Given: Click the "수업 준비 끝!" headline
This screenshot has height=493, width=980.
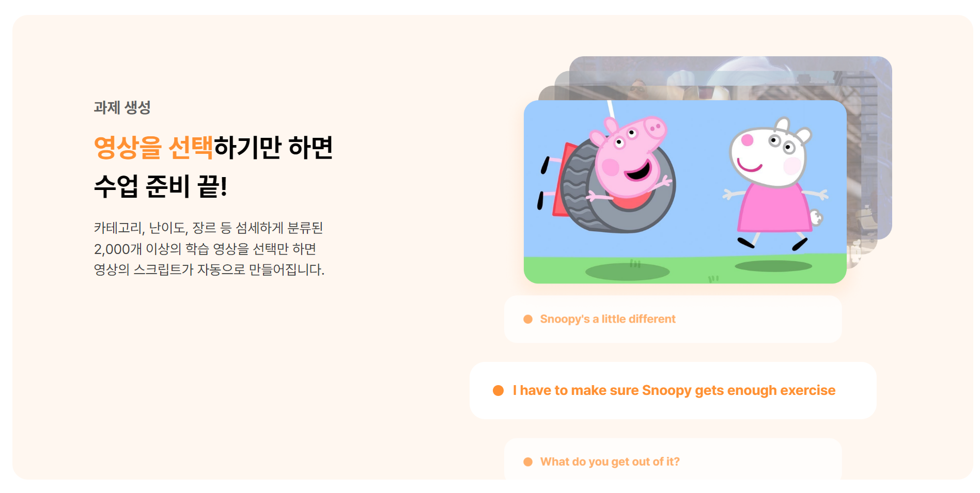Looking at the screenshot, I should (161, 186).
